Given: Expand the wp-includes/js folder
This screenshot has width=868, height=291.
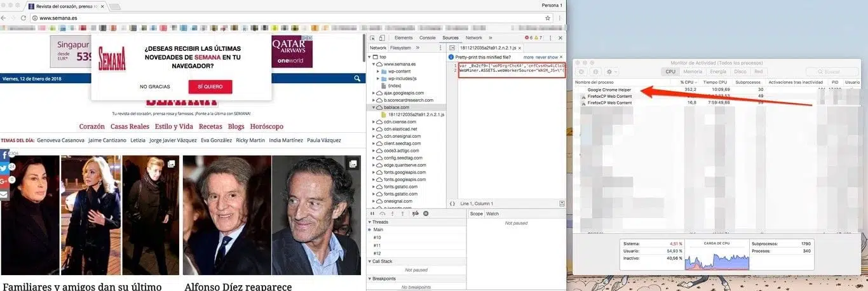Looking at the screenshot, I should pos(377,78).
